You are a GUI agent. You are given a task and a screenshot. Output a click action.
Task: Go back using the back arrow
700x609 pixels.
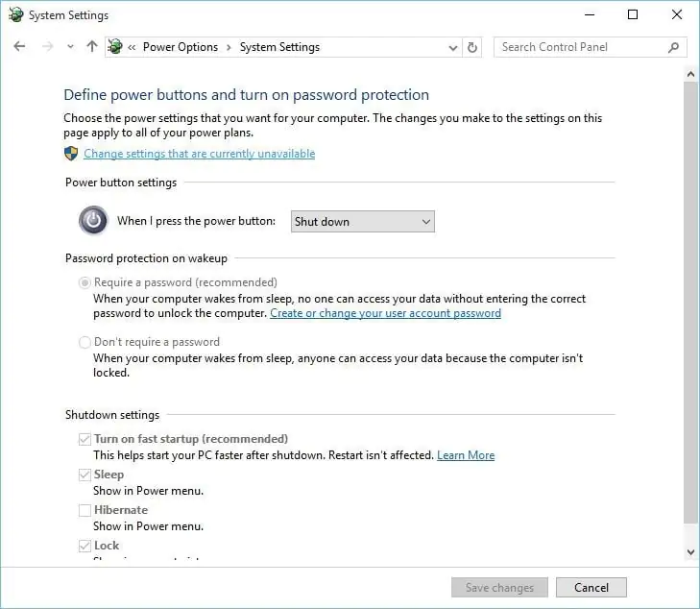(x=19, y=46)
